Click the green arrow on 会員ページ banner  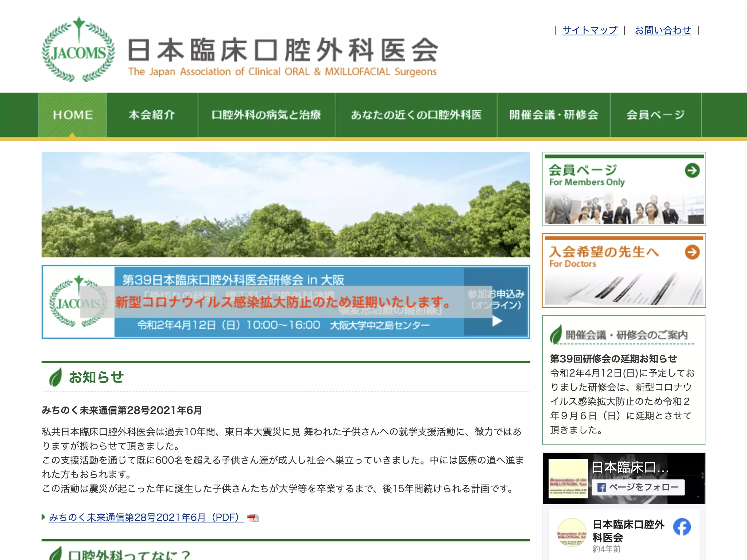[692, 170]
